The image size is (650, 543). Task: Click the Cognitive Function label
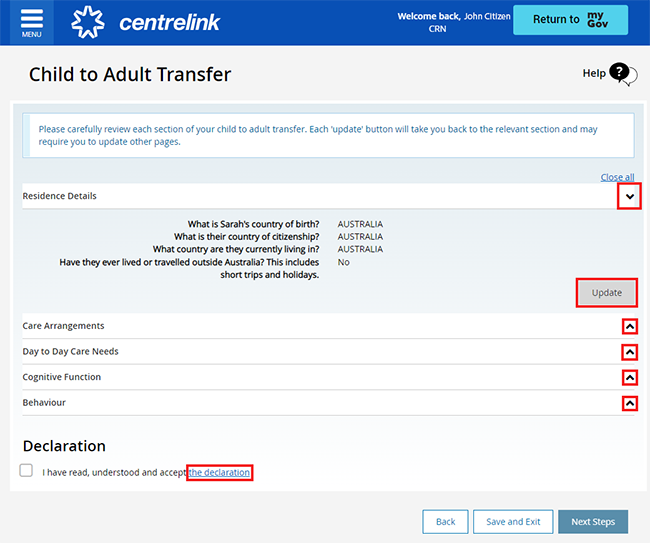click(x=62, y=377)
